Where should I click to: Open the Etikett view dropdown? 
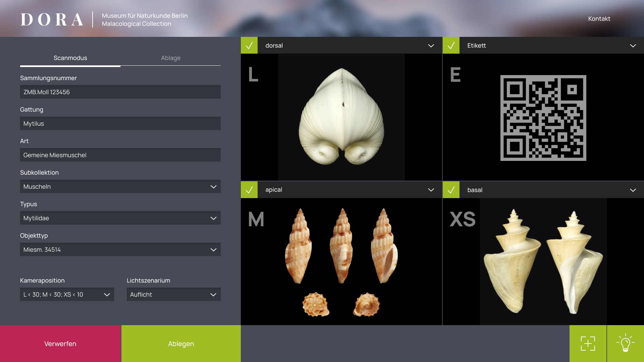(633, 46)
